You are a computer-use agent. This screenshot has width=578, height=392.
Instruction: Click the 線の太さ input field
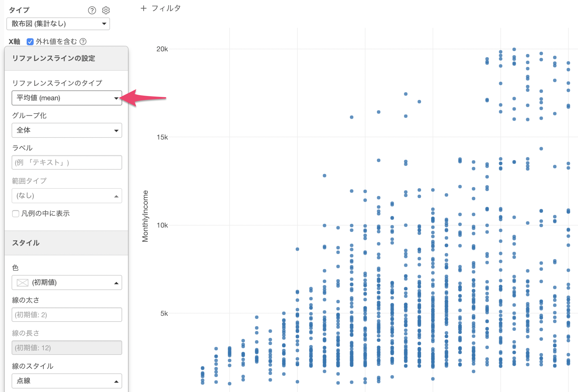click(67, 315)
